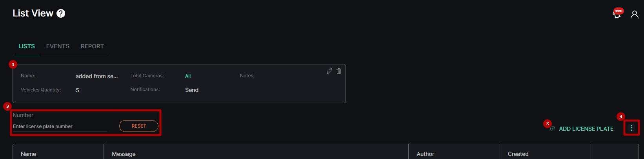Delete the list with trash icon
Image resolution: width=644 pixels, height=159 pixels.
[339, 71]
